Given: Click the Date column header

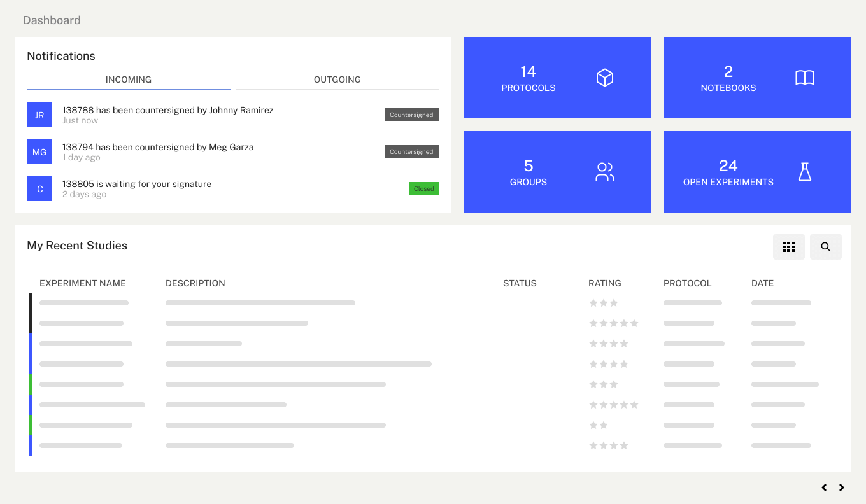Looking at the screenshot, I should pos(762,283).
